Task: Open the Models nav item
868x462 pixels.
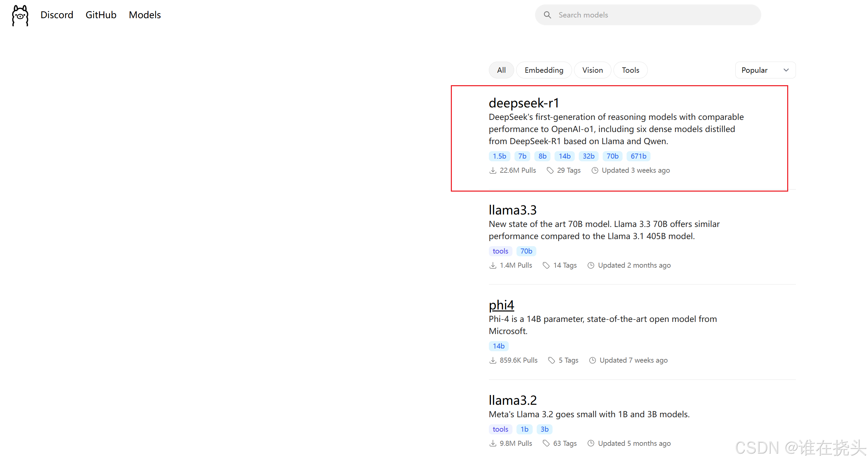Action: click(x=144, y=15)
